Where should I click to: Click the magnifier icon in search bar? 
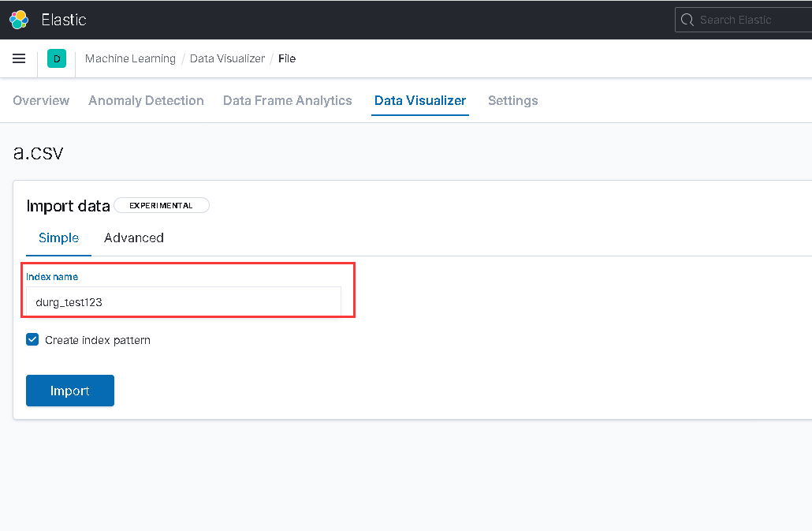click(687, 20)
